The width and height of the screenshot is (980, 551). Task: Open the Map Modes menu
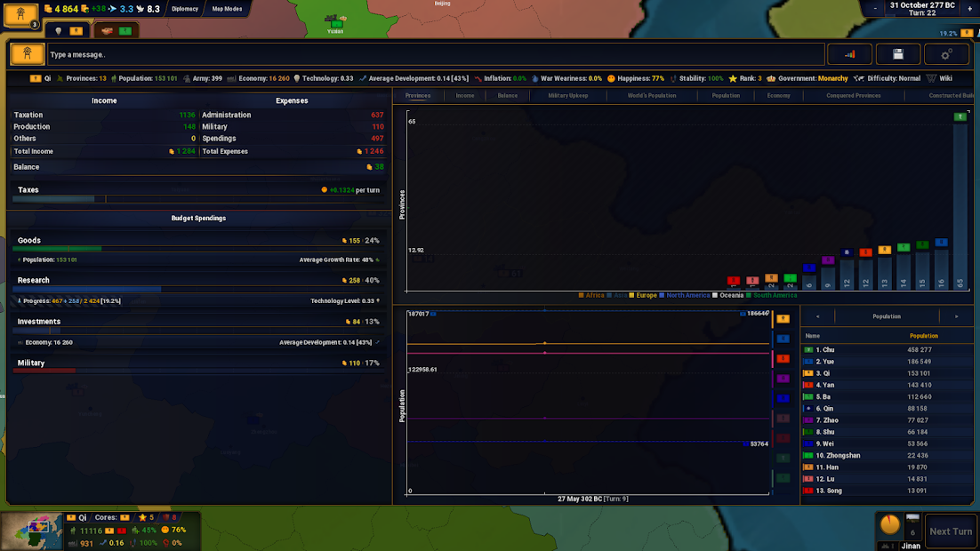click(x=227, y=9)
